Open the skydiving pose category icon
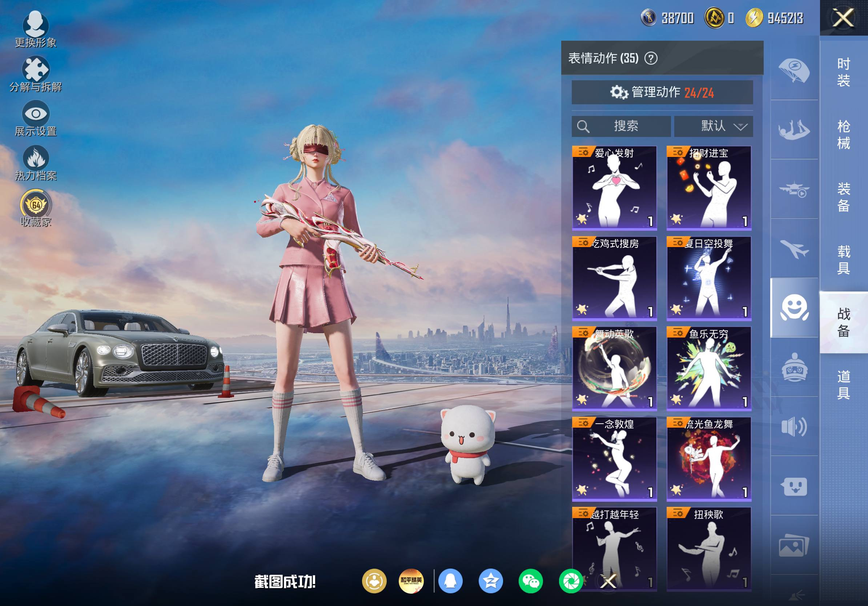This screenshot has height=606, width=868. [794, 130]
